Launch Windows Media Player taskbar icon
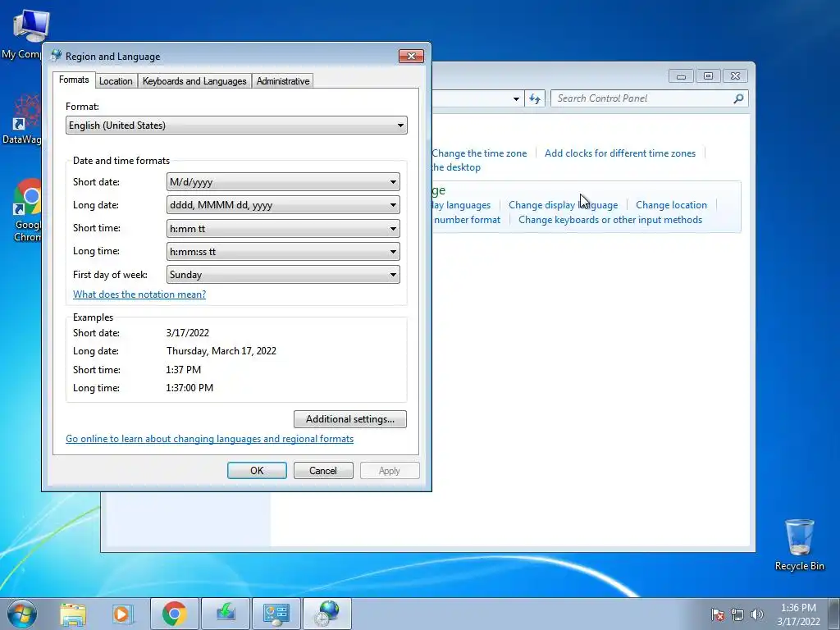 pos(123,614)
